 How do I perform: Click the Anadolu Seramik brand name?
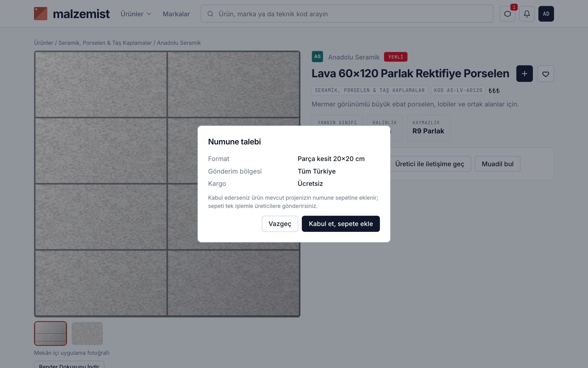pos(354,57)
